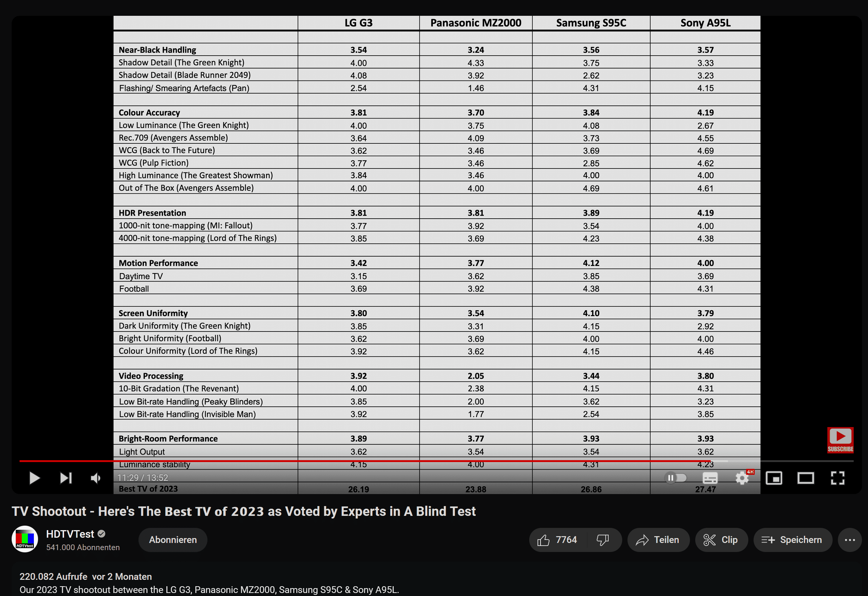The height and width of the screenshot is (596, 868).
Task: Click the HDR Presentation row label
Action: pos(152,213)
